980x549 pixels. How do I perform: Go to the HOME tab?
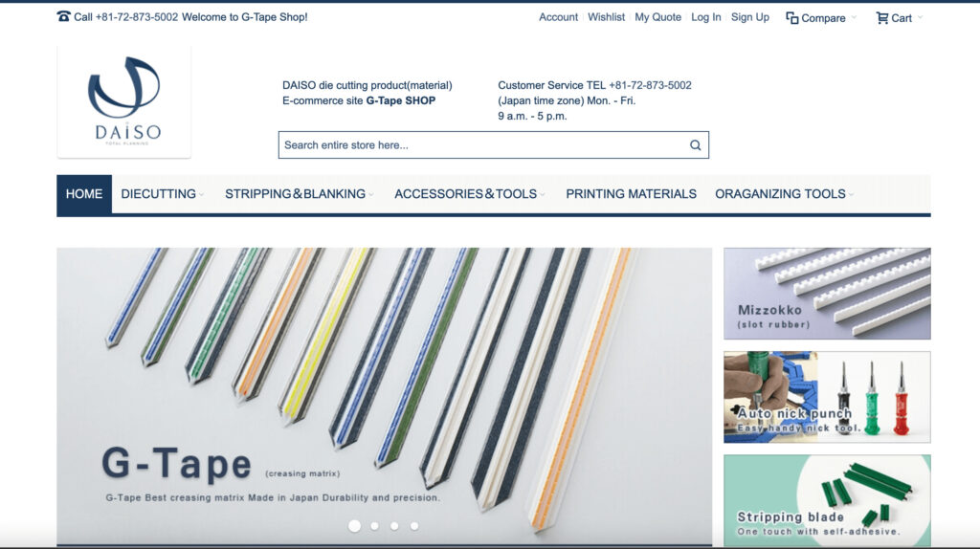pos(84,194)
